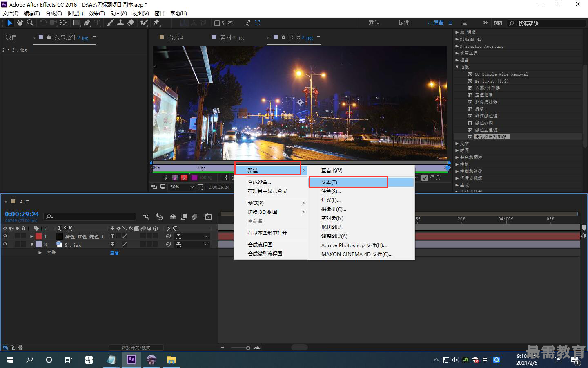The height and width of the screenshot is (368, 588).
Task: Enable the 对齐 snapping checkbox
Action: (x=217, y=23)
